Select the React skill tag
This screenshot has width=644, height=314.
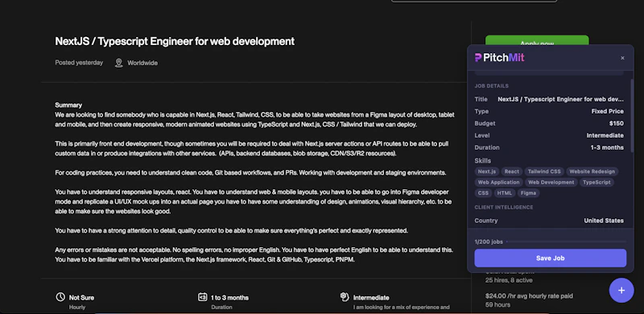[x=512, y=171]
